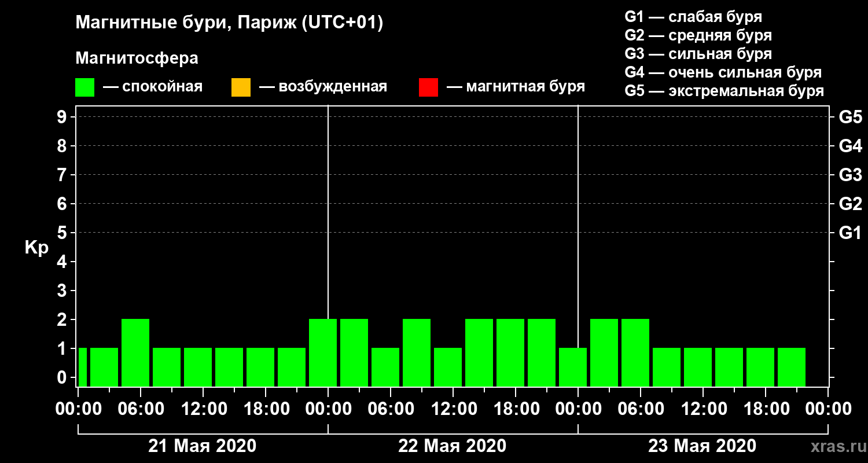Click the 'Kp' axis label

coord(36,248)
